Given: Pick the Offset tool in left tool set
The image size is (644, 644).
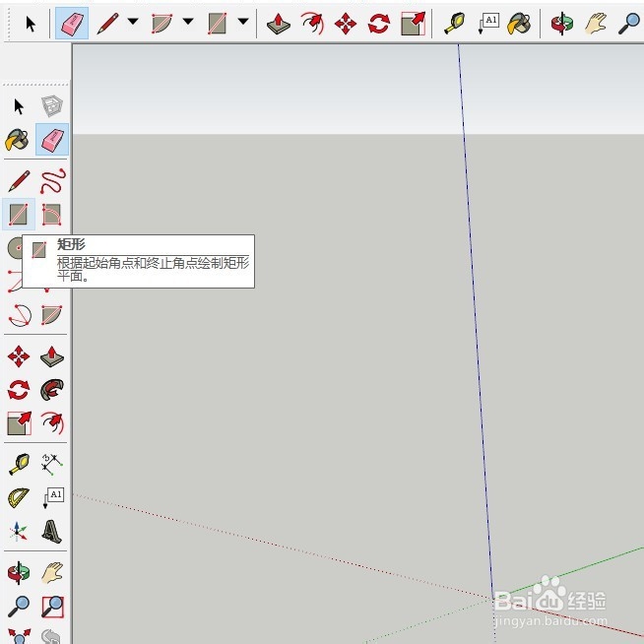Looking at the screenshot, I should click(x=52, y=423).
